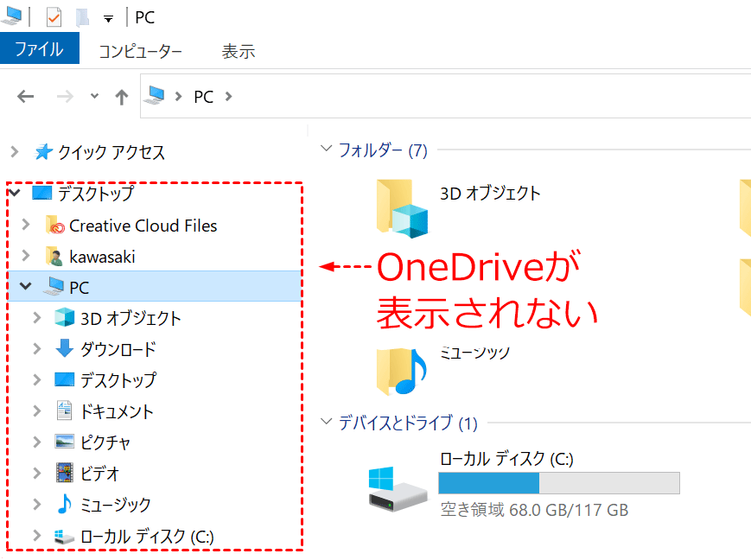Expand the ダウンロード tree node
The image size is (751, 560).
coord(37,348)
